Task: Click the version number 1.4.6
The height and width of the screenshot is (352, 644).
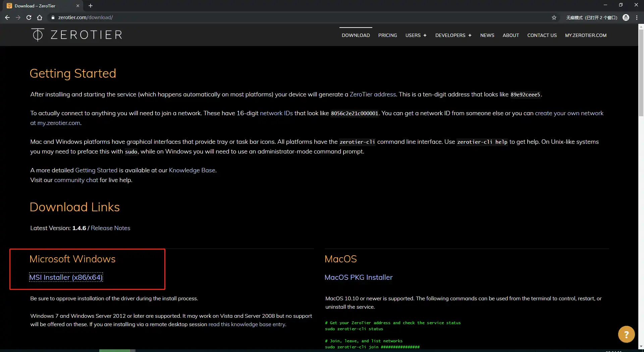Action: tap(79, 228)
